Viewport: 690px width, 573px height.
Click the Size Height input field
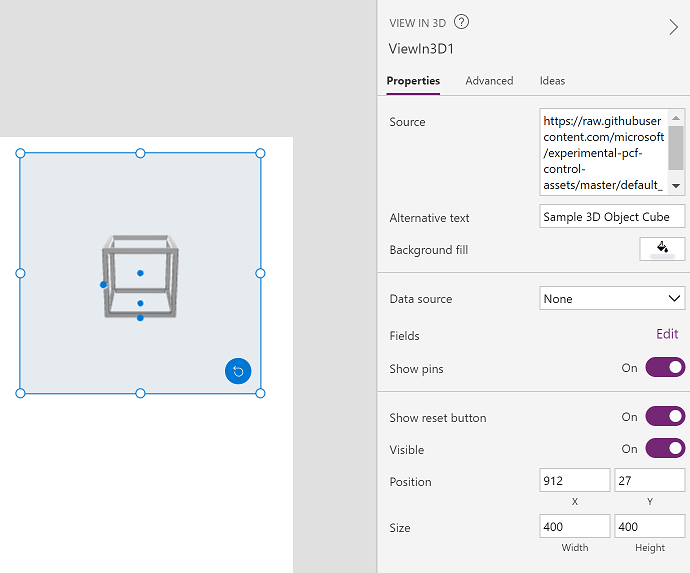(650, 526)
